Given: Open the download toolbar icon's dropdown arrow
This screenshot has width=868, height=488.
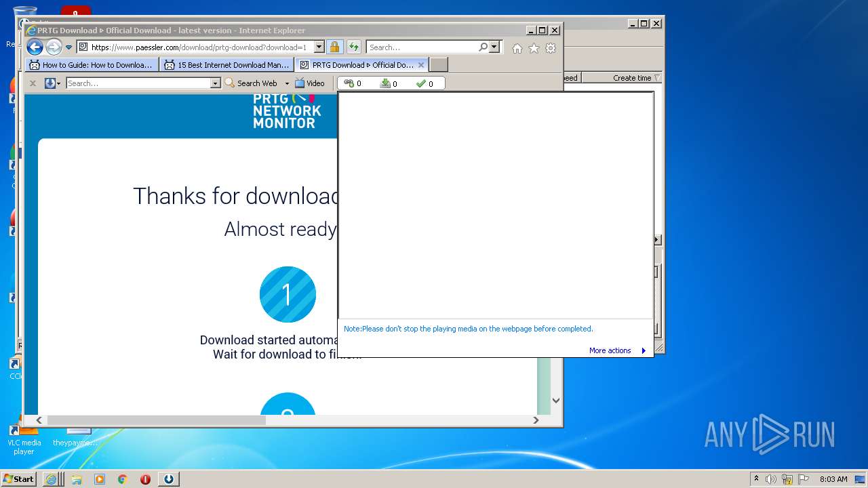Looking at the screenshot, I should tap(59, 83).
